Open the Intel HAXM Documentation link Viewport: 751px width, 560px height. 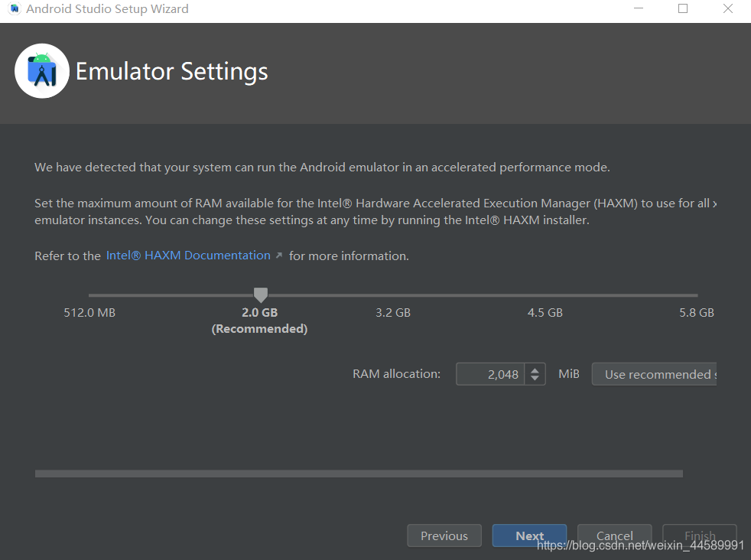[188, 256]
